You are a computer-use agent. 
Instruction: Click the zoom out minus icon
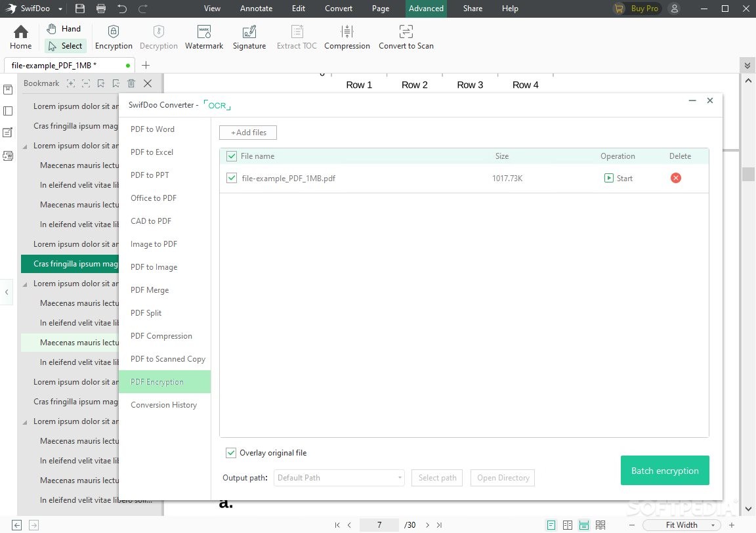point(632,525)
